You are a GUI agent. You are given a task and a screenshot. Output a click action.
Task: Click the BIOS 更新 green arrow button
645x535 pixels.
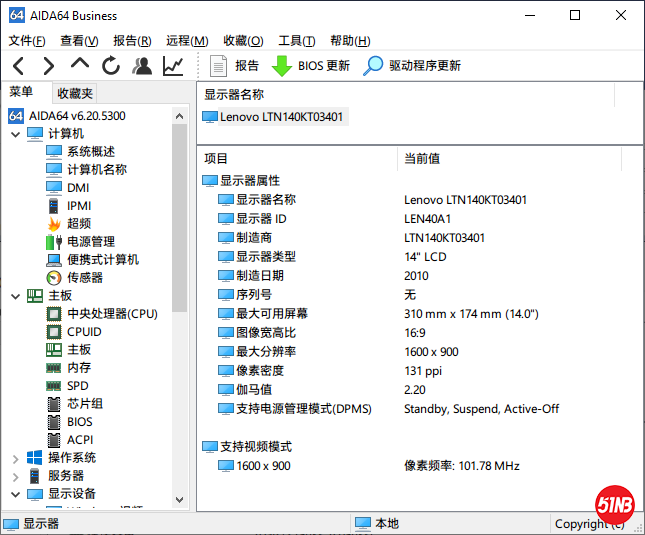[311, 66]
